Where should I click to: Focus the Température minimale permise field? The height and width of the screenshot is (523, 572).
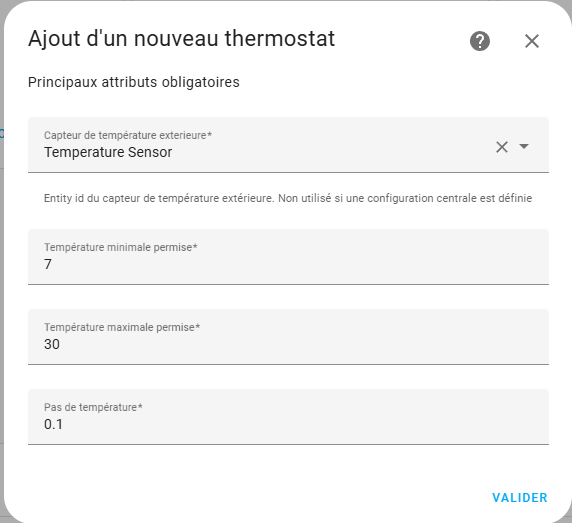288,257
